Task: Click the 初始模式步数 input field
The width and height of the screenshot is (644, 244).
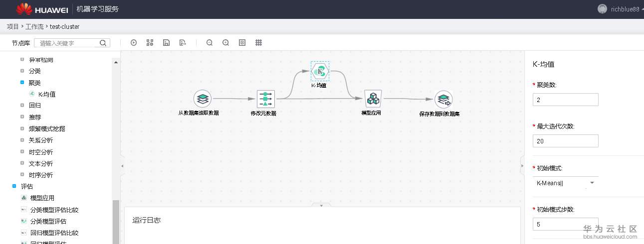Action: pyautogui.click(x=566, y=224)
